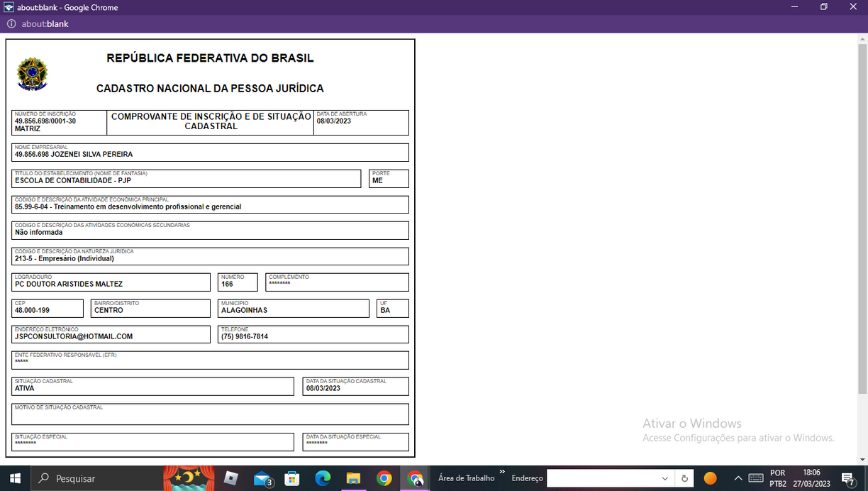Viewport: 868px width, 491px height.
Task: Launch Microsoft Store from taskbar
Action: click(x=291, y=478)
